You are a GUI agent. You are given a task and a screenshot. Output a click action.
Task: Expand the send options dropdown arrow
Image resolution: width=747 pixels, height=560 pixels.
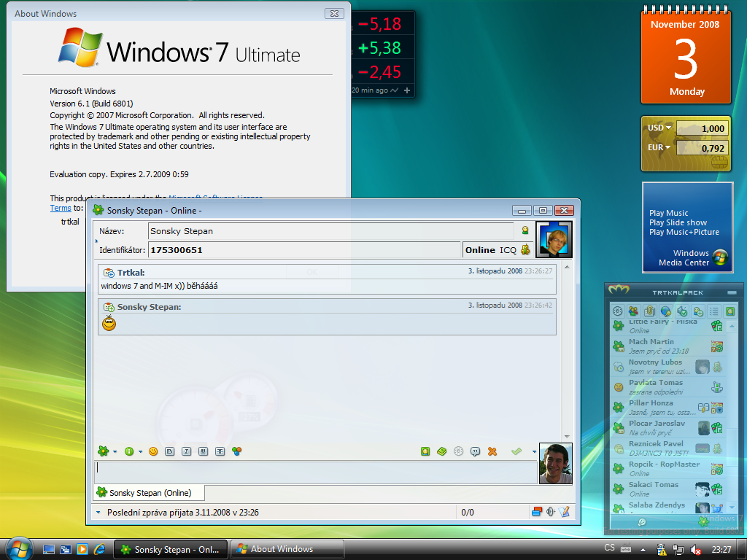(534, 452)
